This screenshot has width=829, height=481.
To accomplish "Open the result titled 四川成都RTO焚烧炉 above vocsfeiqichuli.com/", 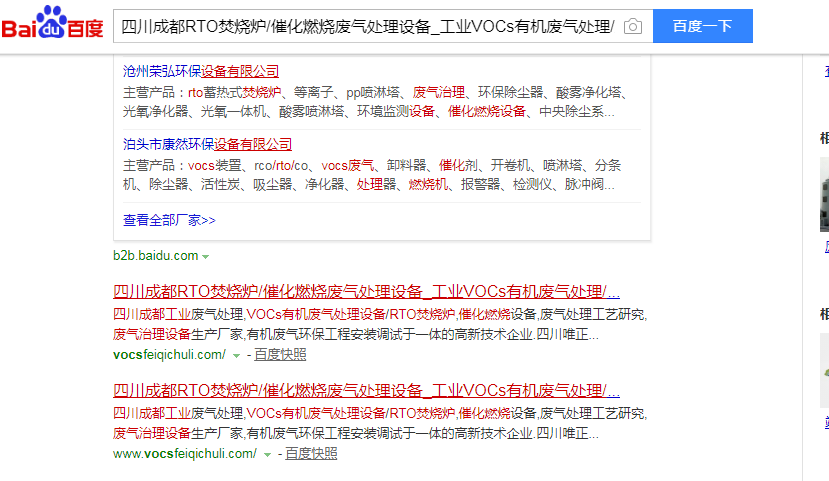I will coord(366,291).
